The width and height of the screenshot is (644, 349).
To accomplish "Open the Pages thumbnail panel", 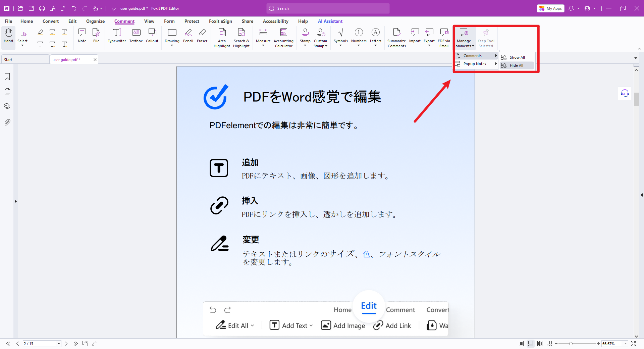I will click(7, 92).
